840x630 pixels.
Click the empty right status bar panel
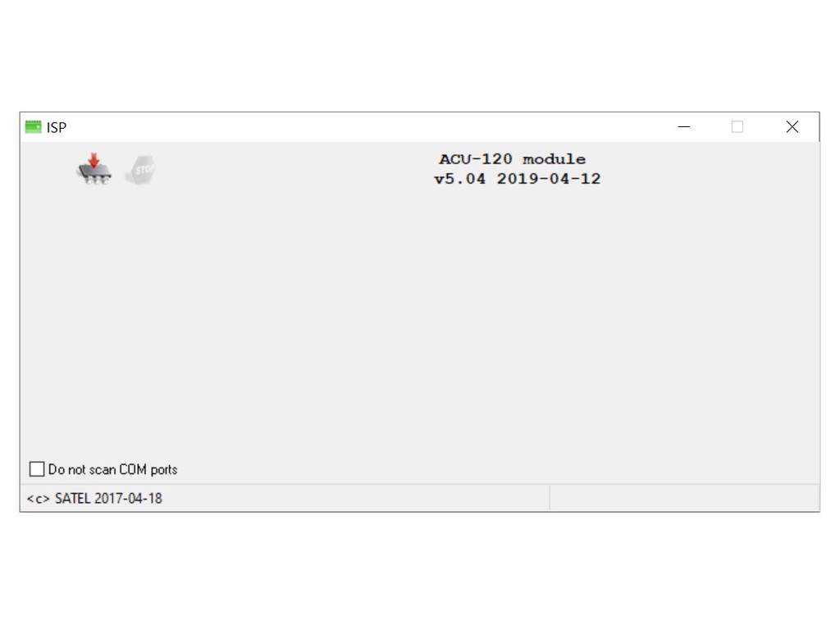pos(684,498)
